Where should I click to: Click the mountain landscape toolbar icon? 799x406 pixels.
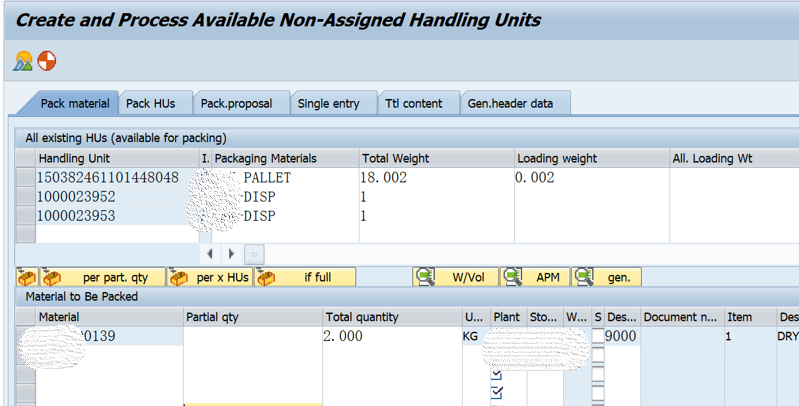pyautogui.click(x=23, y=61)
